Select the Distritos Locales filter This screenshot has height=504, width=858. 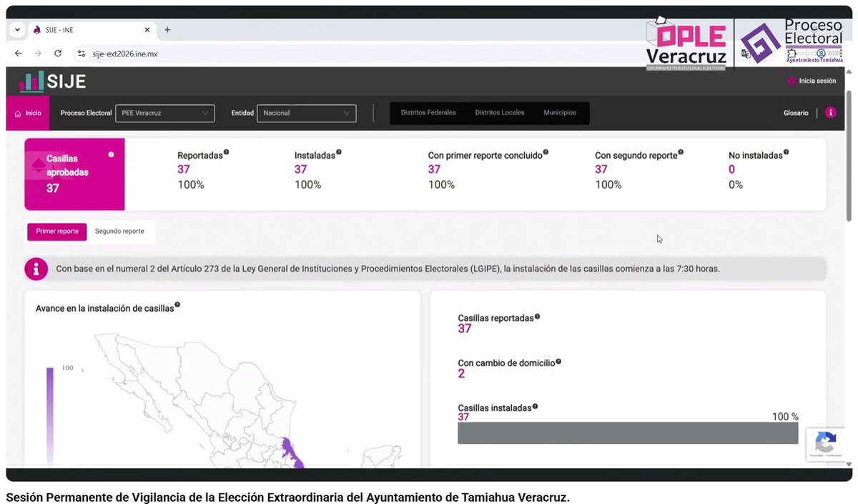pyautogui.click(x=500, y=113)
